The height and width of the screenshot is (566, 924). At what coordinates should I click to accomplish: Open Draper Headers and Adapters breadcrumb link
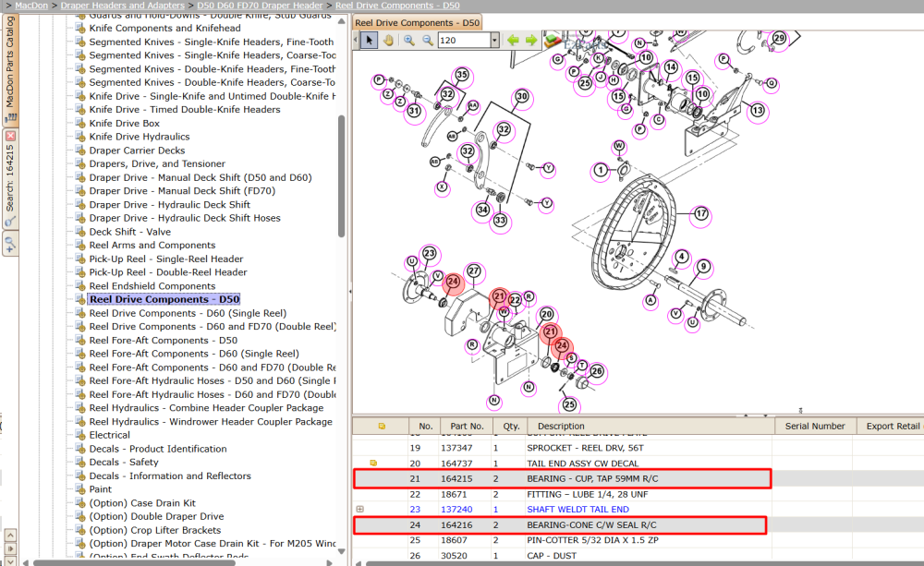point(123,6)
